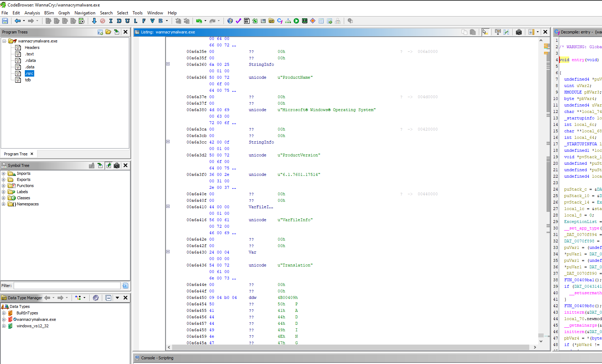Open the Data Type Manager dropdown menu arrow
The width and height of the screenshot is (602, 364).
point(117,298)
